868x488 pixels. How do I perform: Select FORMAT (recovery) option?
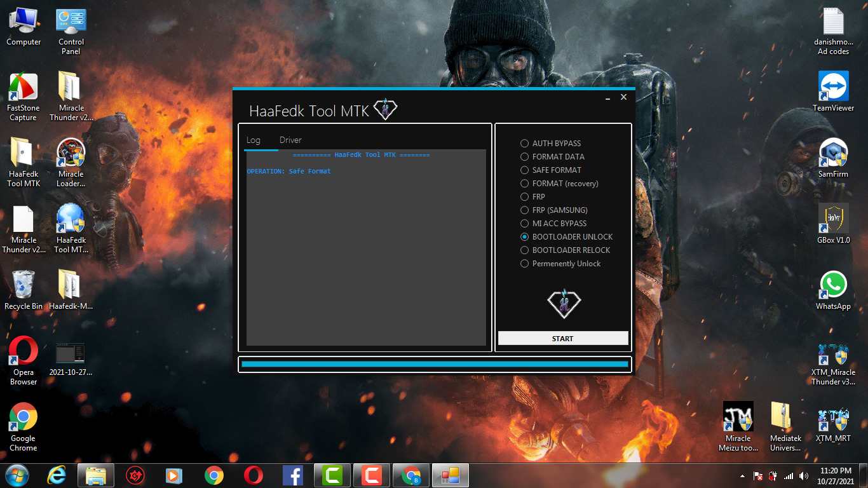(x=559, y=184)
